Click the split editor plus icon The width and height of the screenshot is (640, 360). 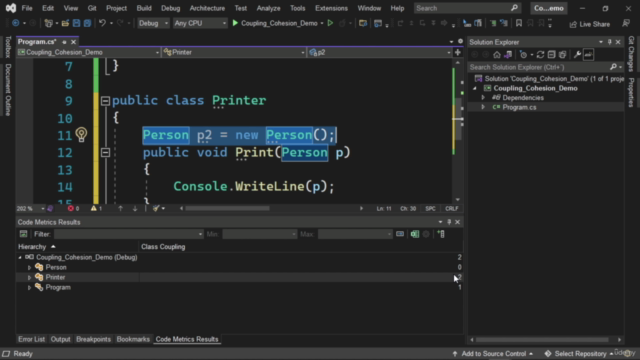click(x=458, y=52)
